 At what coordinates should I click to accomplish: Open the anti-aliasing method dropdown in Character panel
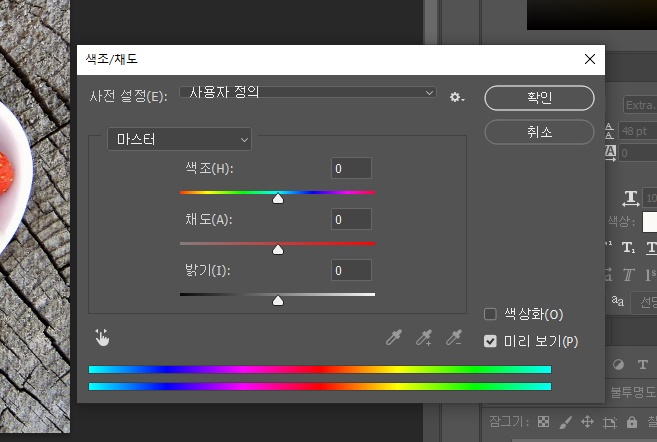tap(644, 302)
